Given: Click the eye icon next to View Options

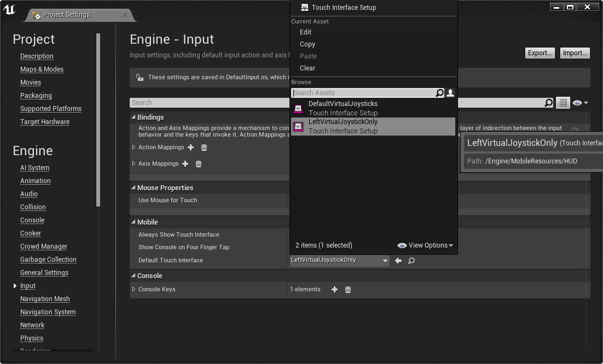Looking at the screenshot, I should point(402,245).
